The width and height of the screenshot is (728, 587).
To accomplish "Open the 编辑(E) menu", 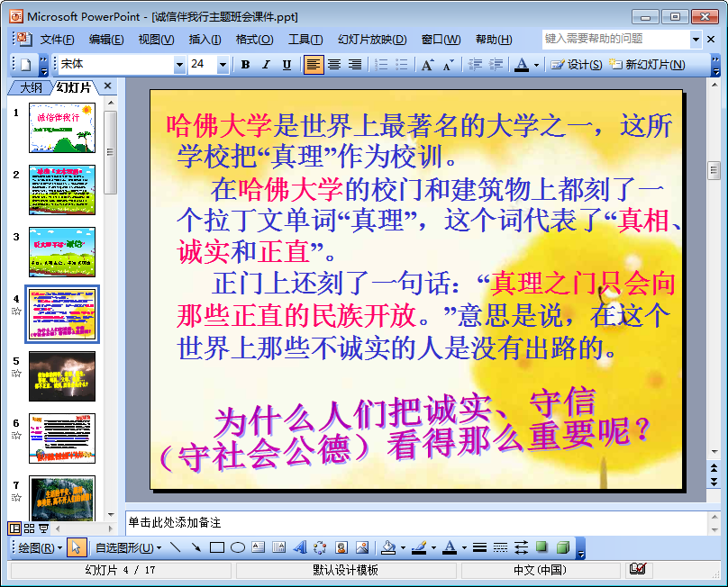I will click(106, 40).
